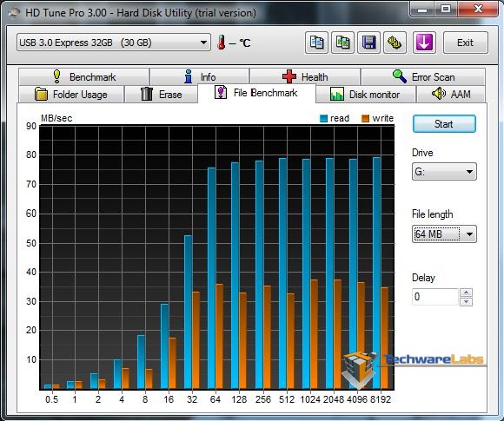Switch to the Benchmark tab

(x=84, y=76)
